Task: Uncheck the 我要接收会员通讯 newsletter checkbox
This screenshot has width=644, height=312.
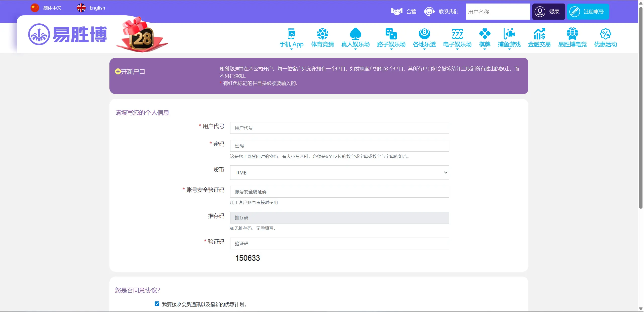Action: [x=157, y=304]
